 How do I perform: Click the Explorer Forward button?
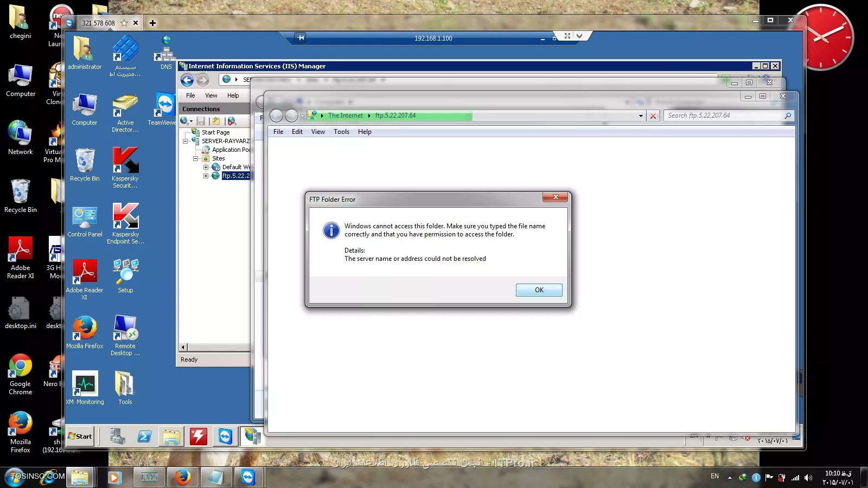(x=291, y=115)
